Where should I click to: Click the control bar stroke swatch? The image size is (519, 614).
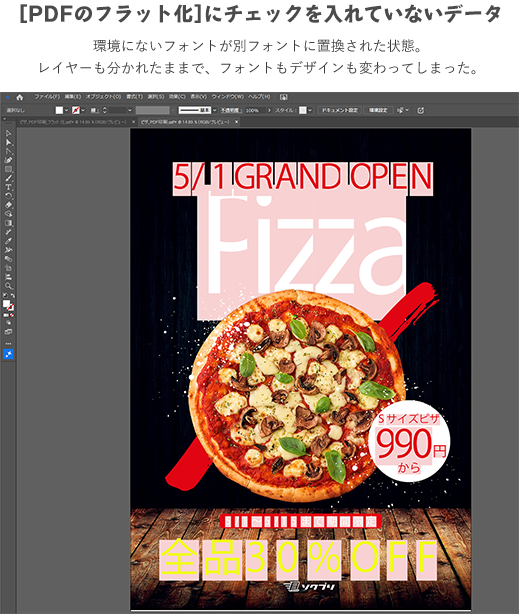76,110
